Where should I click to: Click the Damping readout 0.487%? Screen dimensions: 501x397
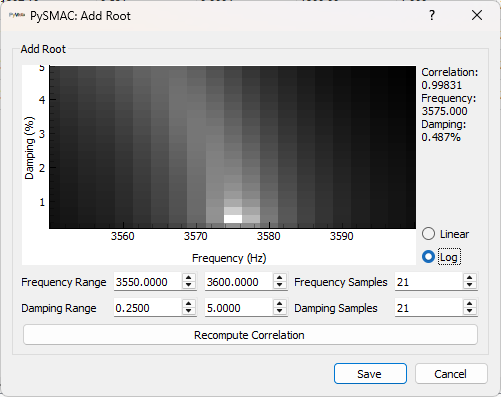coord(441,137)
